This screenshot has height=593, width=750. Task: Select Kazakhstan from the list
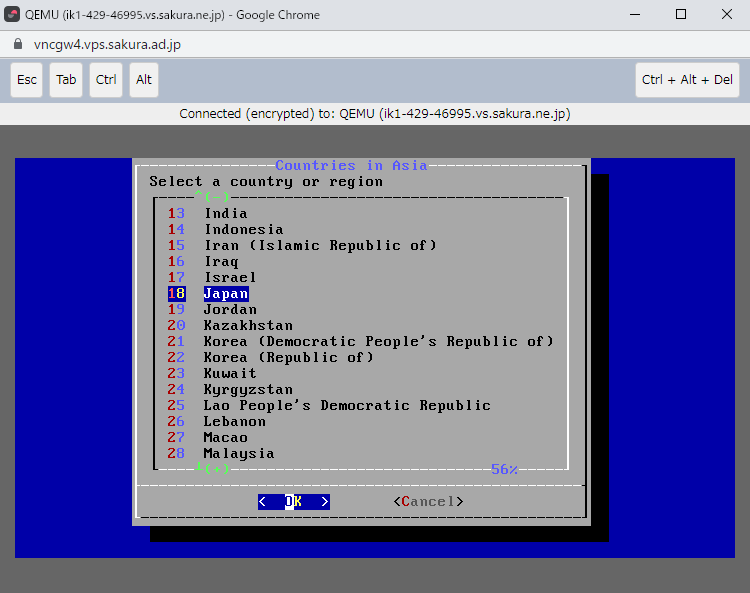click(x=248, y=326)
